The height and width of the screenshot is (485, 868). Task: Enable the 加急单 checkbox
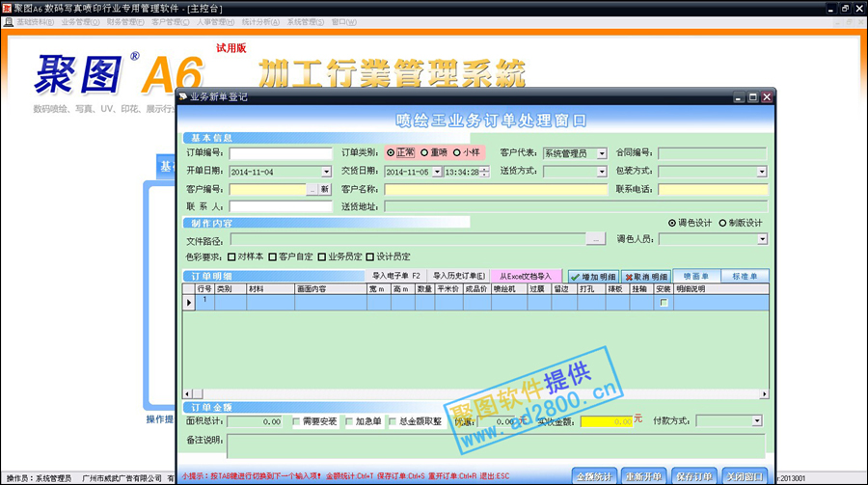point(349,422)
